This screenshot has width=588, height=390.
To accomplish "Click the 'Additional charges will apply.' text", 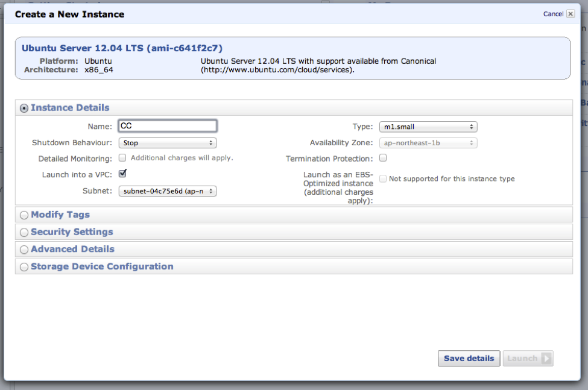I will click(x=182, y=158).
